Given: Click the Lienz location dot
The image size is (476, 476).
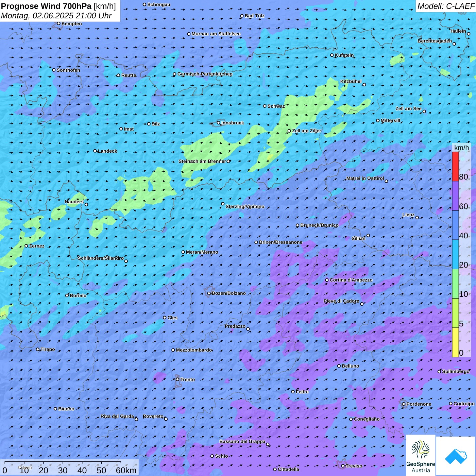Looking at the screenshot, I should point(417,218).
